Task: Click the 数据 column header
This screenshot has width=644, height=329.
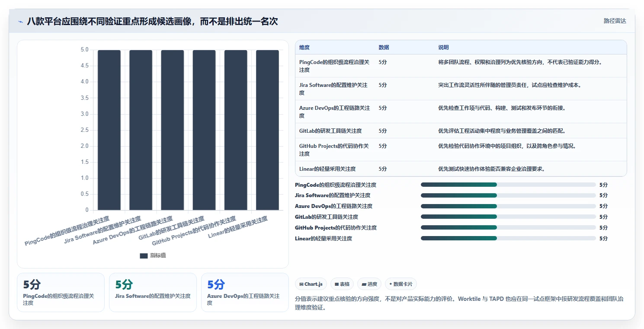Action: click(x=384, y=48)
